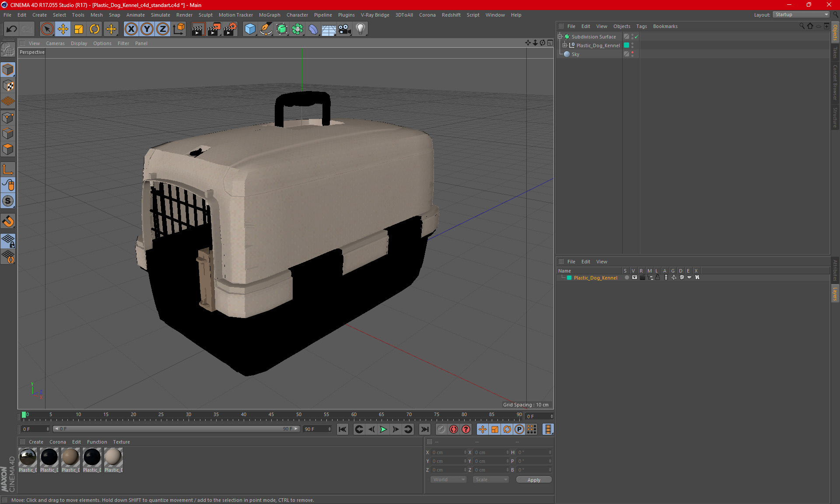Open the Camera objects icon

[x=345, y=29]
